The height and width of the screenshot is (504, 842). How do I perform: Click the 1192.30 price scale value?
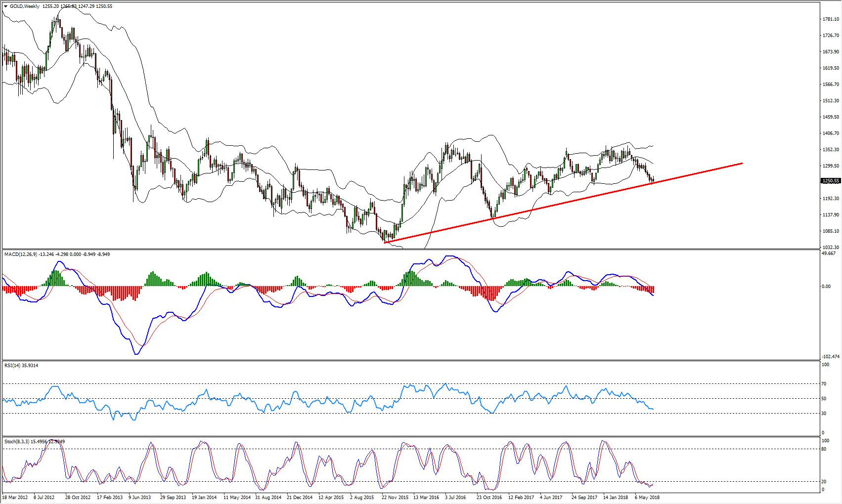(831, 199)
